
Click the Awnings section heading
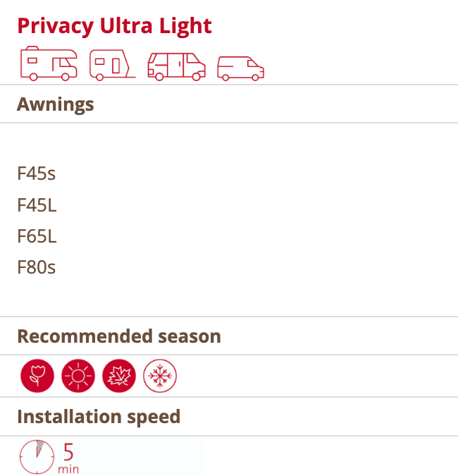point(55,104)
